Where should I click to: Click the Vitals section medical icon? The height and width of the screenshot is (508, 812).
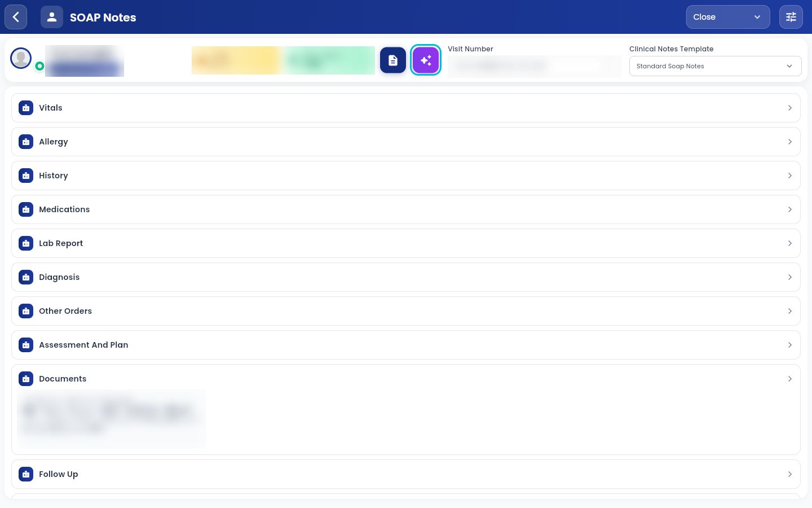(x=26, y=108)
